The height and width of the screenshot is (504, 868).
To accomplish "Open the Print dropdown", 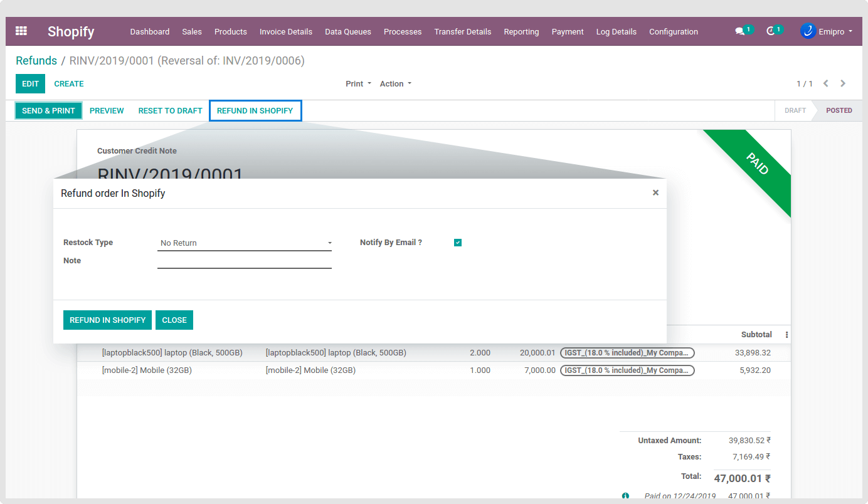I will [x=358, y=83].
